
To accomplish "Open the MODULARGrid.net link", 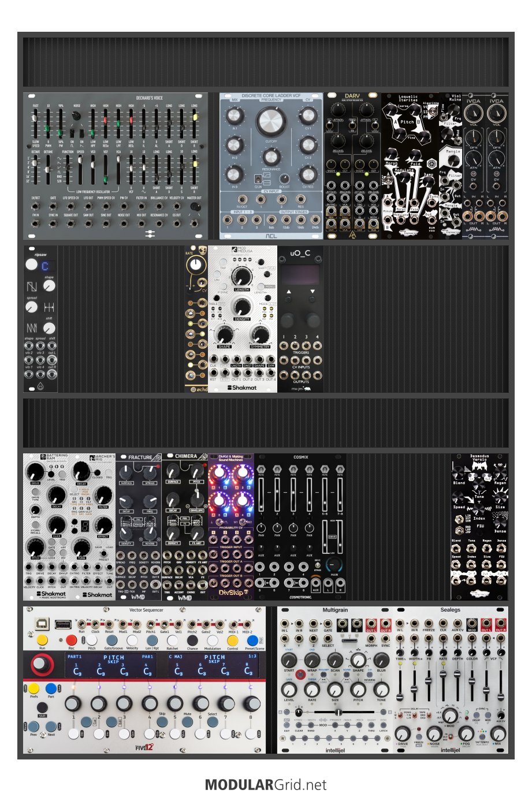I will 266,785.
